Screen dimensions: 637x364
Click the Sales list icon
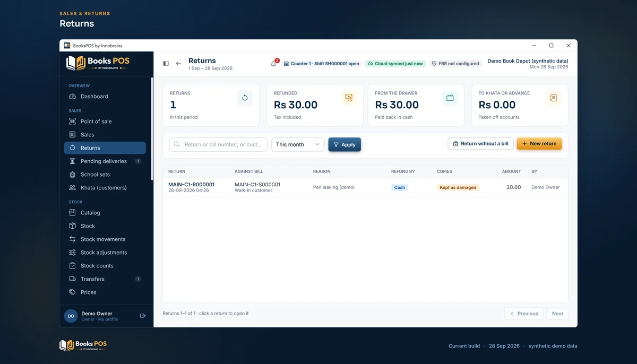73,135
